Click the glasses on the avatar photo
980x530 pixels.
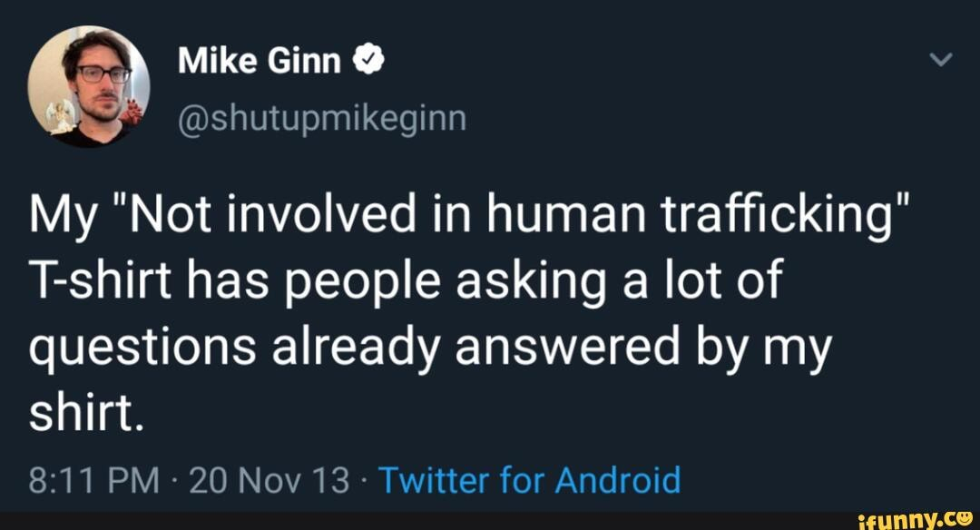pos(101,74)
